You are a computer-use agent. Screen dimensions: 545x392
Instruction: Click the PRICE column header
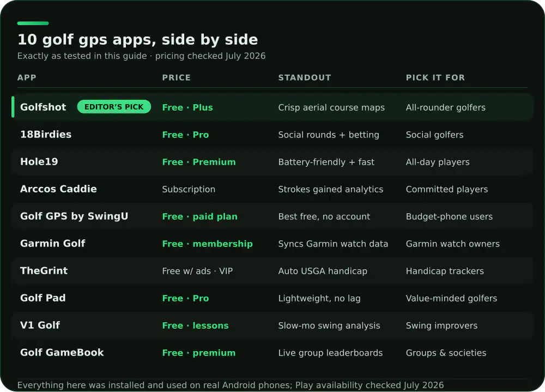tap(176, 77)
